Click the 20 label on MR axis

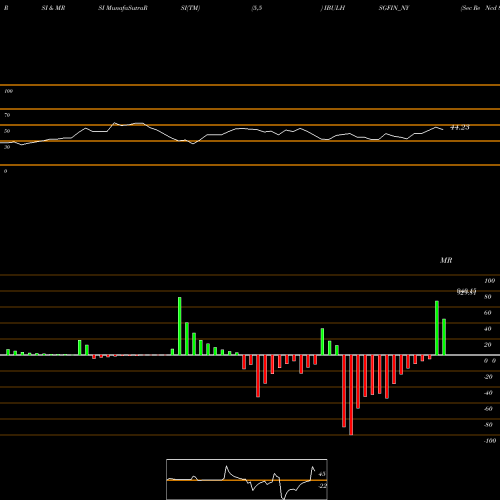488,345
